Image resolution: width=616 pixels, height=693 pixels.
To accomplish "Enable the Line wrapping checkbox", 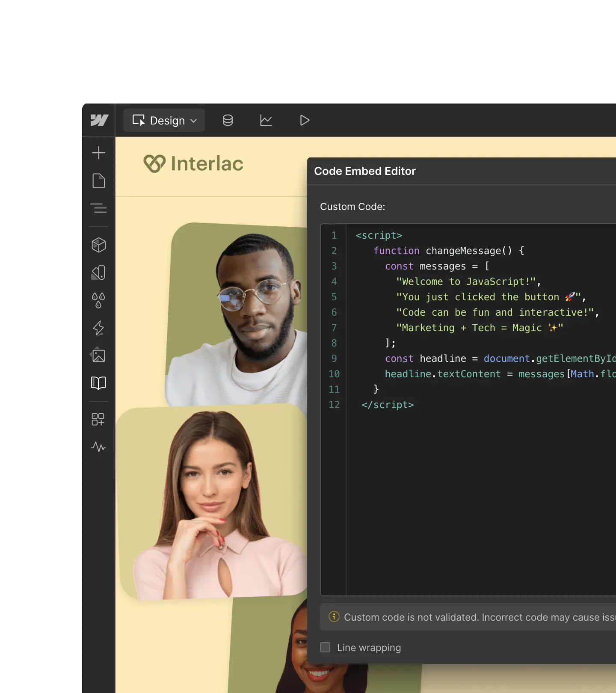I will 325,647.
